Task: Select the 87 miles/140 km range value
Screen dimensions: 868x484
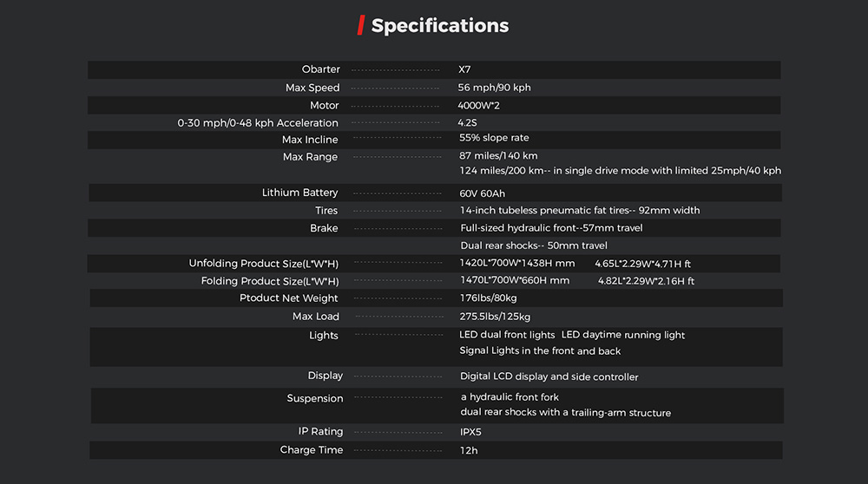Action: pos(498,155)
